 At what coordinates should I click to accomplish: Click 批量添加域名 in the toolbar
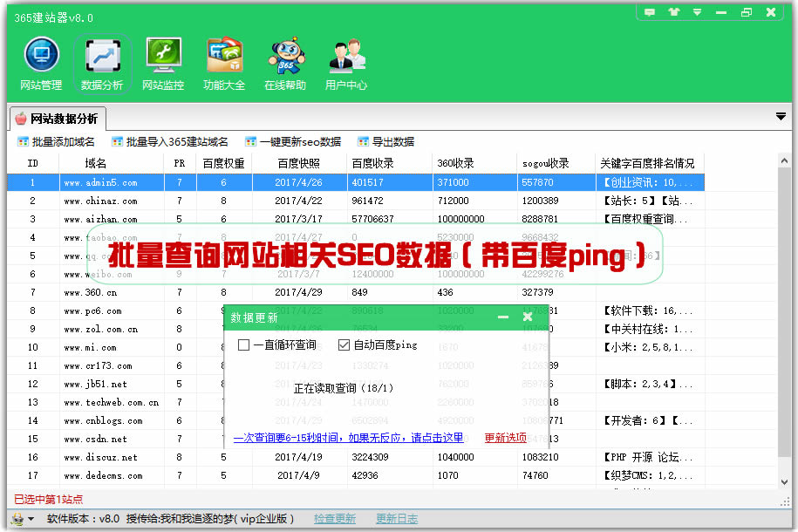coord(57,141)
